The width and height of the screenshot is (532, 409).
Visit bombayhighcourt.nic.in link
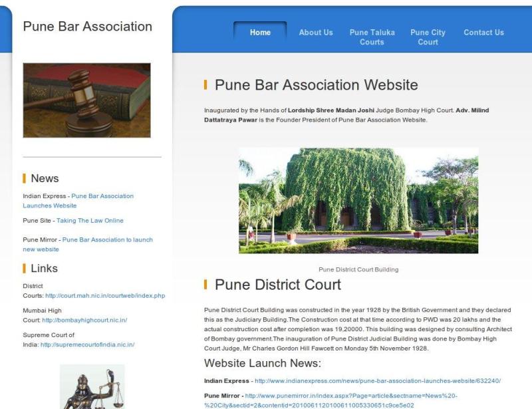84,320
